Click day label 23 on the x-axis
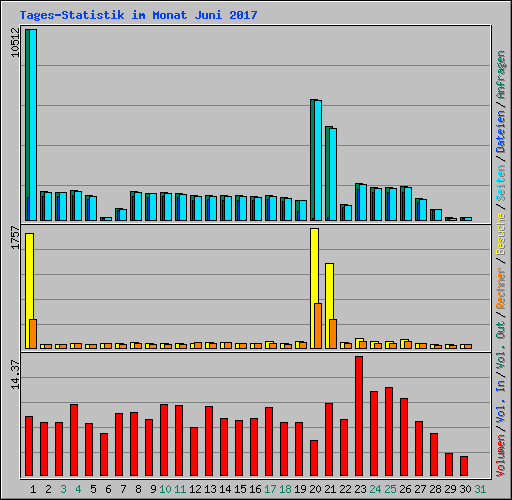This screenshot has width=512, height=500. 360,489
